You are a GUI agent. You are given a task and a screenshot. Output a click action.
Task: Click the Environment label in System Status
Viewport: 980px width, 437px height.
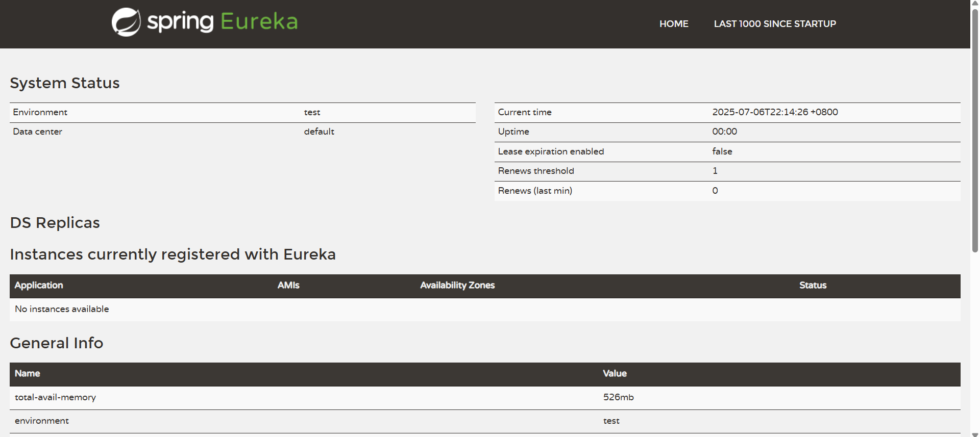[x=40, y=112]
